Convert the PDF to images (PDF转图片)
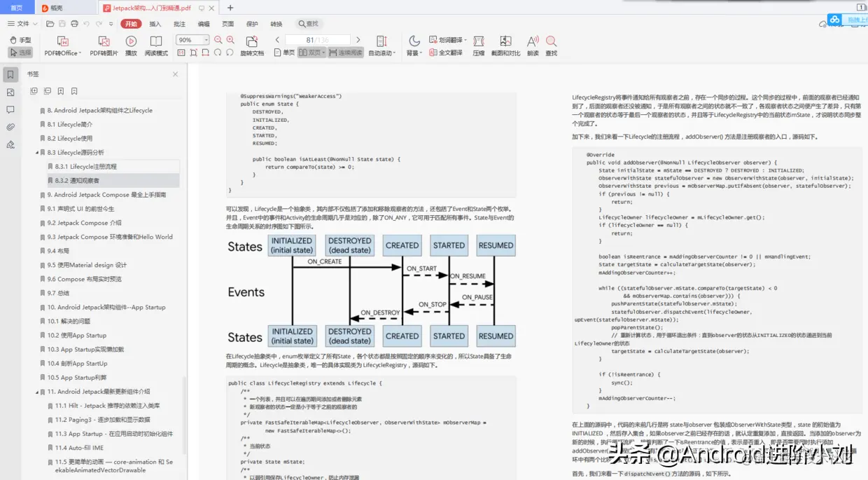Image resolution: width=868 pixels, height=480 pixels. 104,45
